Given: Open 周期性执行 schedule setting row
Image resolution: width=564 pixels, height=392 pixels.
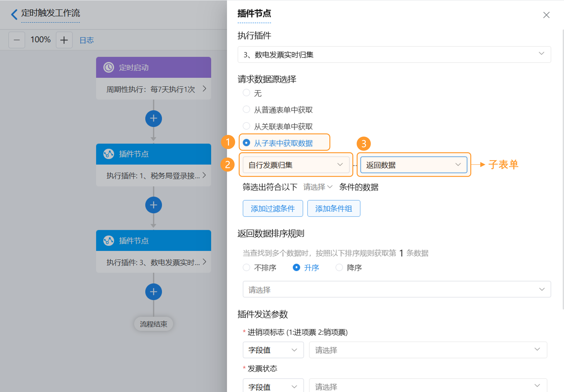Looking at the screenshot, I should coord(153,89).
